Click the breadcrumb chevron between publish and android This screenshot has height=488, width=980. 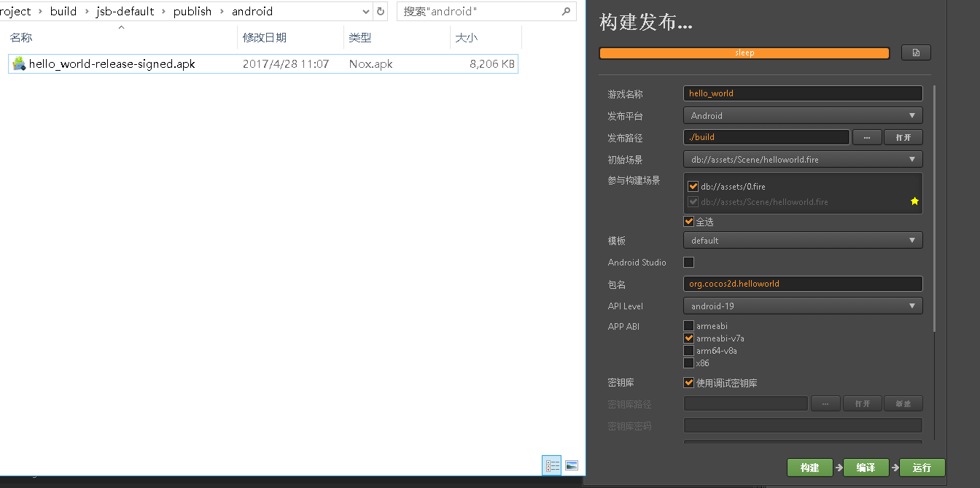(222, 12)
